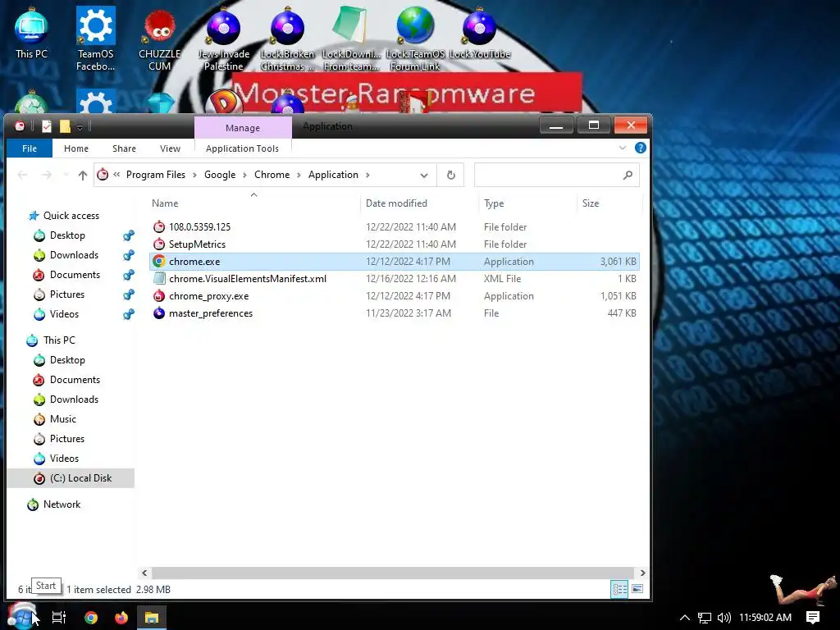Show hidden system tray icons
The height and width of the screenshot is (630, 840).
click(685, 618)
